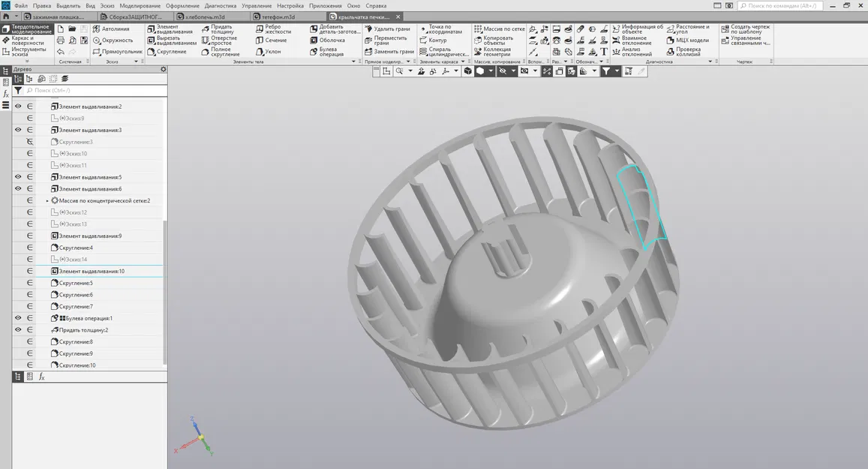The image size is (868, 469).
Task: Open the fx variables side panel
Action: (6, 94)
